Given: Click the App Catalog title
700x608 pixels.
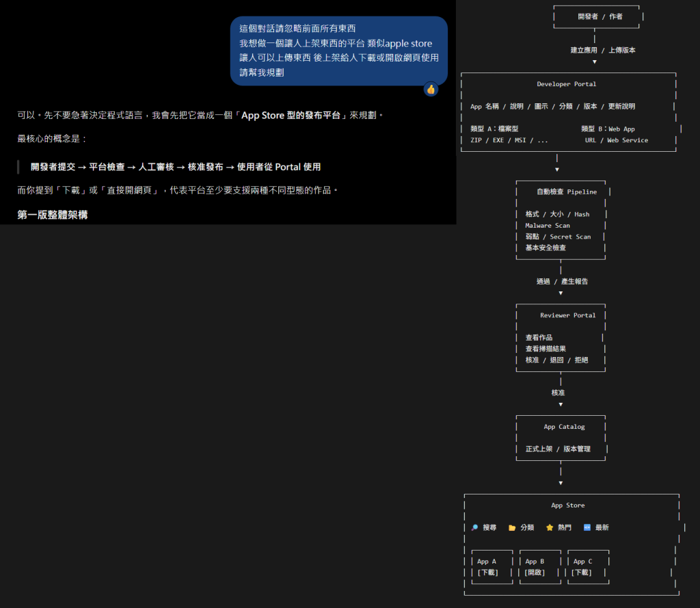Looking at the screenshot, I should 564,427.
